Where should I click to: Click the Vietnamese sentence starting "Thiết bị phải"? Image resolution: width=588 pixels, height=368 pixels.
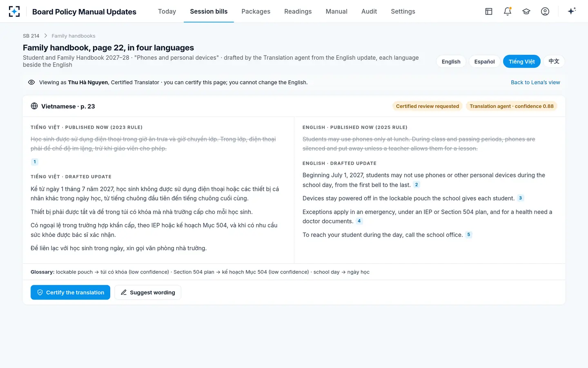pos(142,212)
